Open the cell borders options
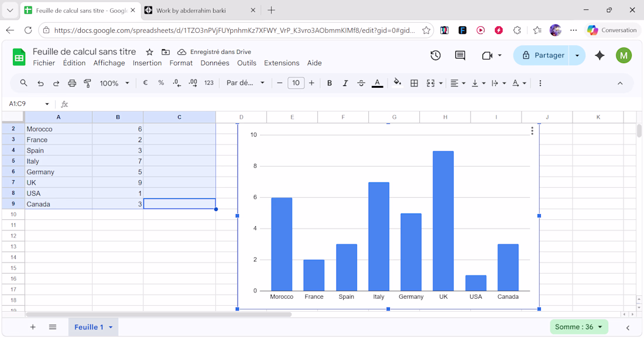 pyautogui.click(x=414, y=83)
